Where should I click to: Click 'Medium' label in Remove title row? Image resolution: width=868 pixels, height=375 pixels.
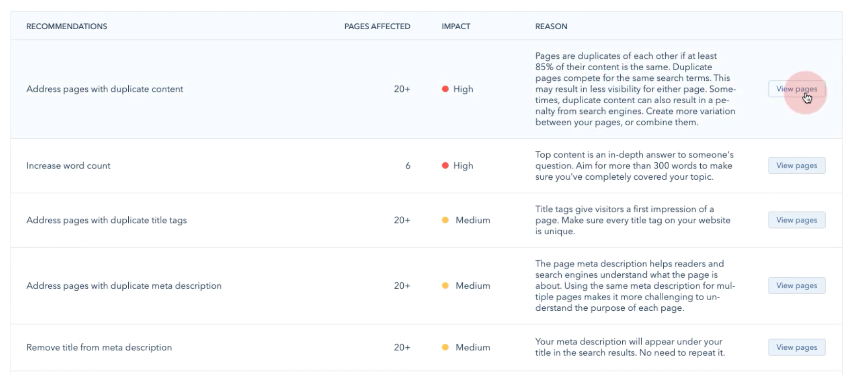[473, 347]
